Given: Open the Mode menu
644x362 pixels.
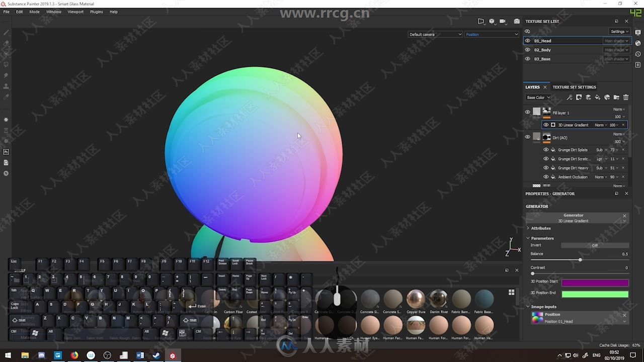Looking at the screenshot, I should 34,12.
